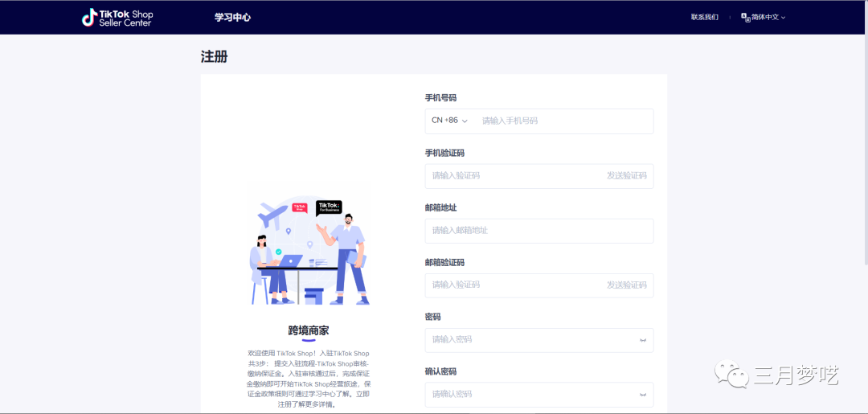The width and height of the screenshot is (868, 414).
Task: Open the 简体中文 language dropdown
Action: [x=764, y=17]
